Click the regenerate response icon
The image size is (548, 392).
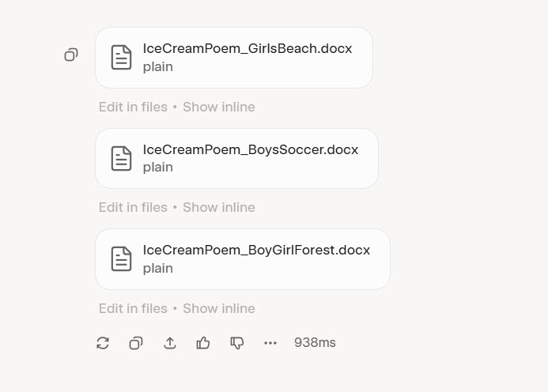[103, 343]
